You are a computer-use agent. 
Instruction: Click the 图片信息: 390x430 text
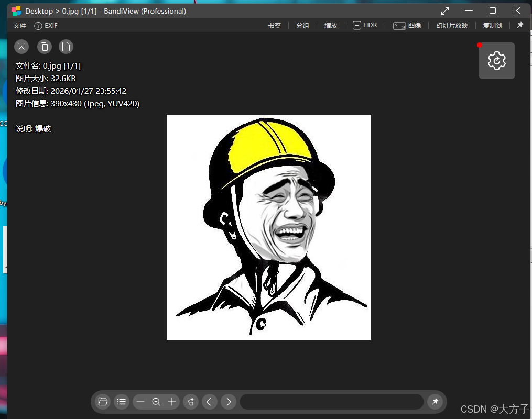point(78,103)
